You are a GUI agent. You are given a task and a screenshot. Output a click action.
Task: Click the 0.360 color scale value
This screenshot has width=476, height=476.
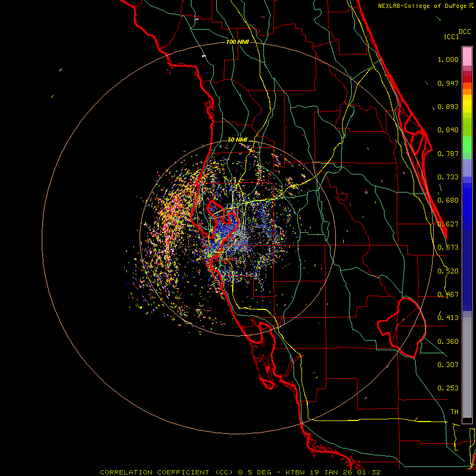click(448, 342)
